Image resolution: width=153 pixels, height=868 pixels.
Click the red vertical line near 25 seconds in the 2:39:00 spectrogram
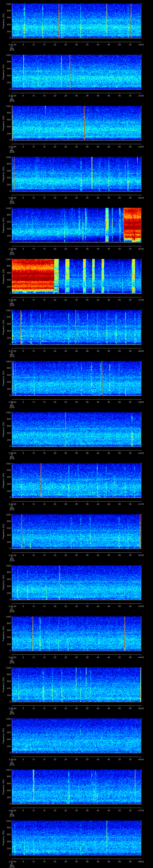[65, 429]
